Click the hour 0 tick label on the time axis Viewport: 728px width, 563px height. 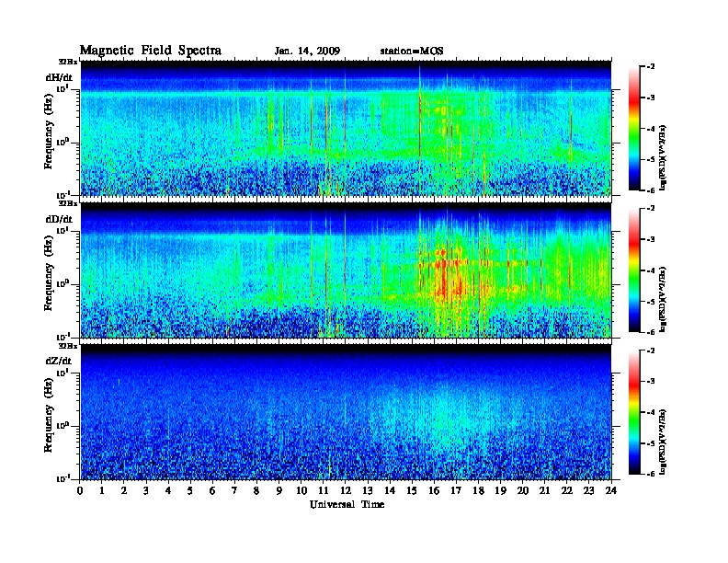(x=80, y=491)
